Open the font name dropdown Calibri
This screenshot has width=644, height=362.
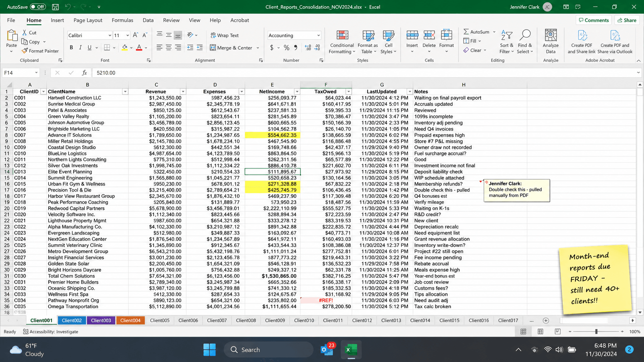click(x=110, y=35)
